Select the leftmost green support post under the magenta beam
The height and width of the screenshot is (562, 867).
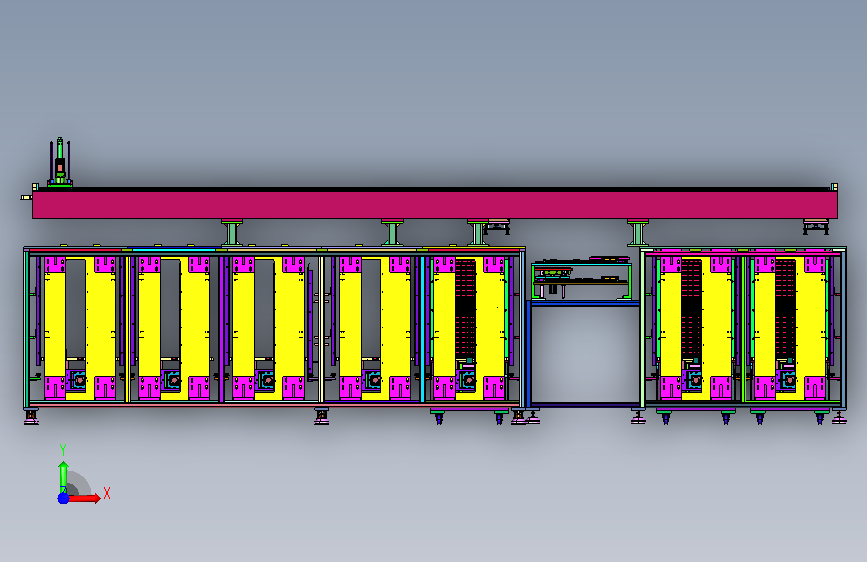tap(232, 233)
